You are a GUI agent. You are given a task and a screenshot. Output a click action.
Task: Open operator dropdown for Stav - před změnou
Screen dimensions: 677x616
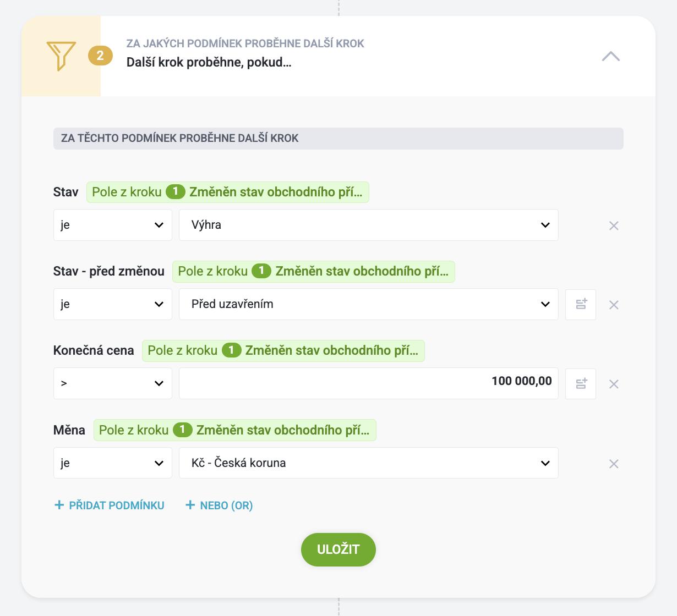coord(113,304)
